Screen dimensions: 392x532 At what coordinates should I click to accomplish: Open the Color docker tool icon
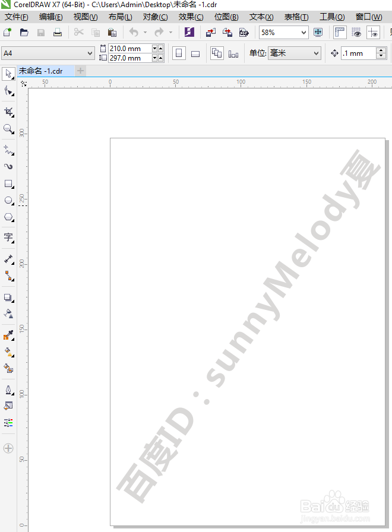click(x=8, y=422)
